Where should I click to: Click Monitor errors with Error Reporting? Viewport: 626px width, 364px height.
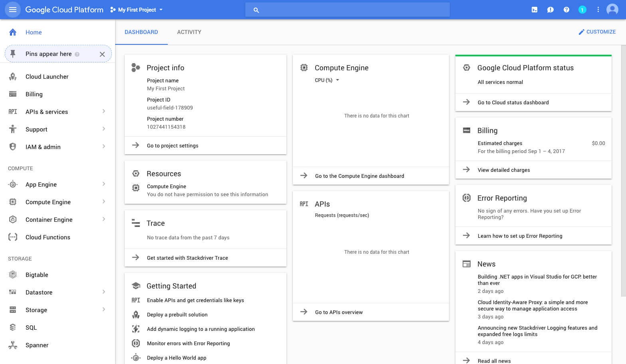[188, 343]
